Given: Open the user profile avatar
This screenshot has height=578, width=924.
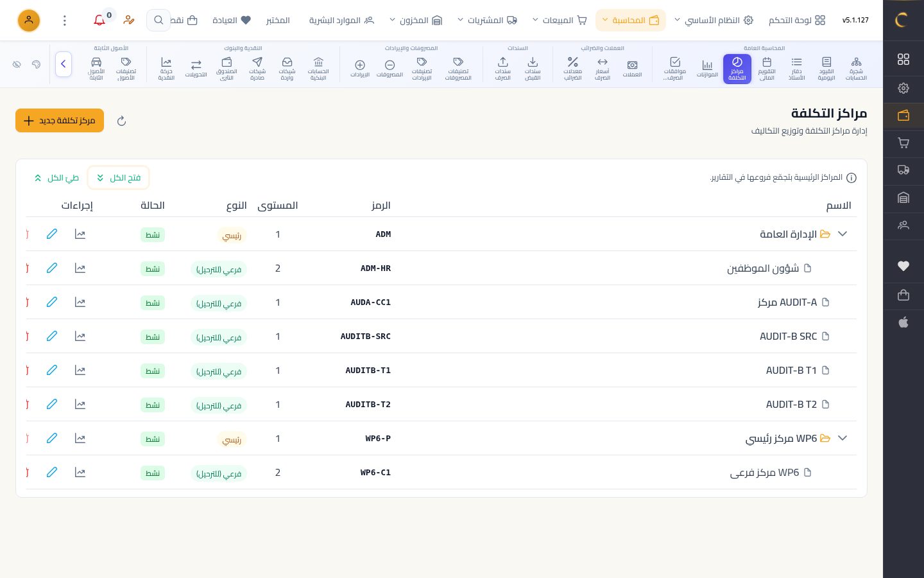Looking at the screenshot, I should point(29,21).
